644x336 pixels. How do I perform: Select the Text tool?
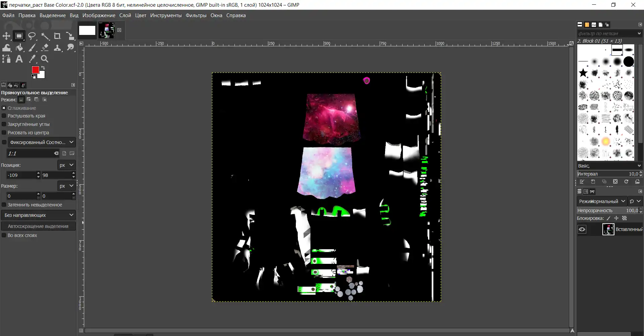19,59
